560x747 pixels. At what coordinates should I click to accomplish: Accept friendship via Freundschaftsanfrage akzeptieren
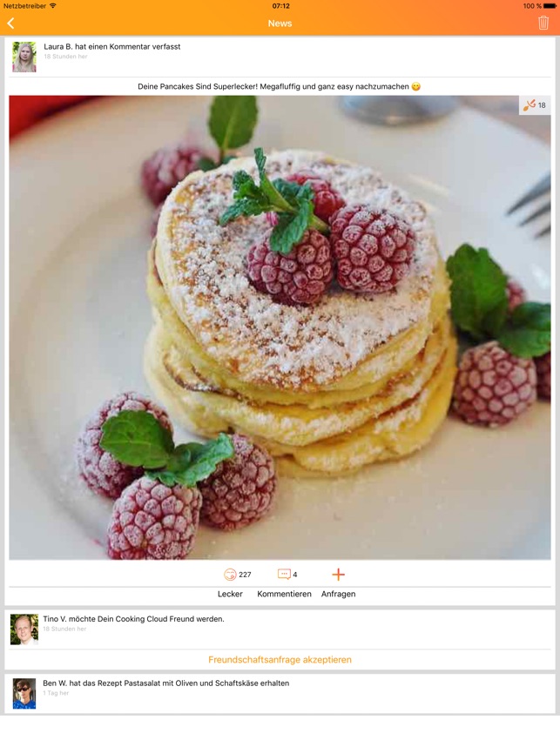coord(280,660)
